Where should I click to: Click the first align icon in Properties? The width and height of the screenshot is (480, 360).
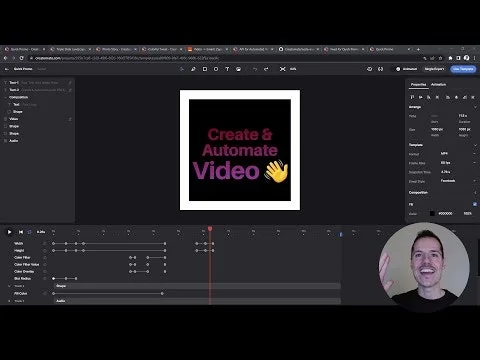pyautogui.click(x=412, y=97)
